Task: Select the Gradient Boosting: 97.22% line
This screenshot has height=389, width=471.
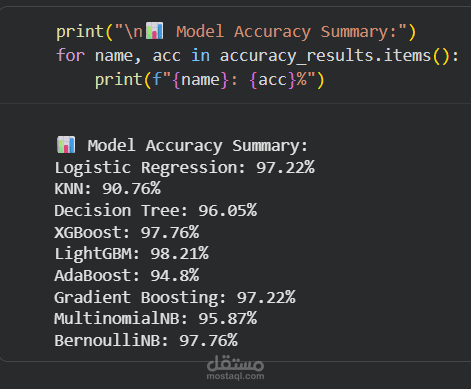Action: pos(175,298)
